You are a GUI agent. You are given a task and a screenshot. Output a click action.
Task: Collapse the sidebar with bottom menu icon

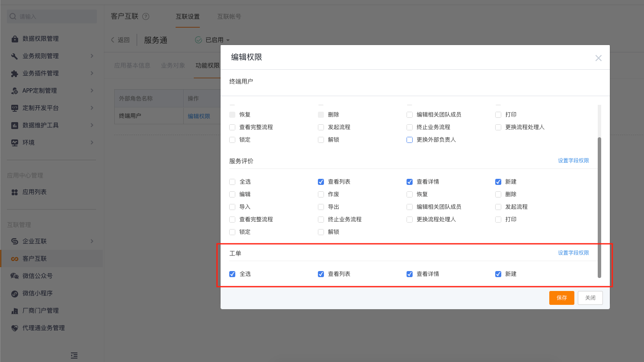[74, 355]
